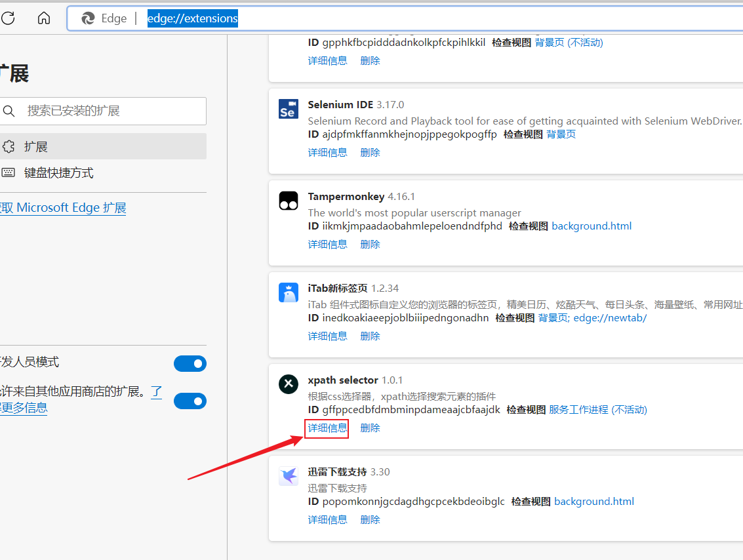Turn off the 开发人员模式 toggle
This screenshot has width=743, height=560.
pyautogui.click(x=190, y=363)
